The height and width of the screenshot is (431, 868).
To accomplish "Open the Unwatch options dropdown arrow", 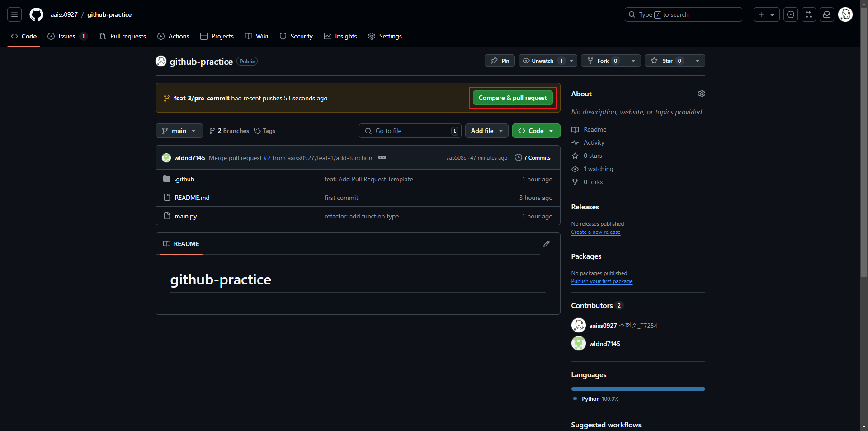I will click(571, 61).
